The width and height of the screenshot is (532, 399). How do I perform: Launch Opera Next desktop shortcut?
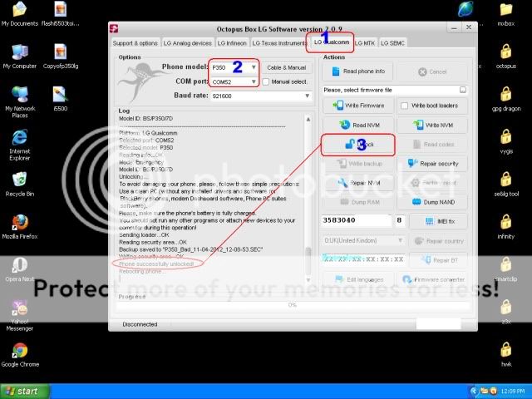(x=20, y=269)
